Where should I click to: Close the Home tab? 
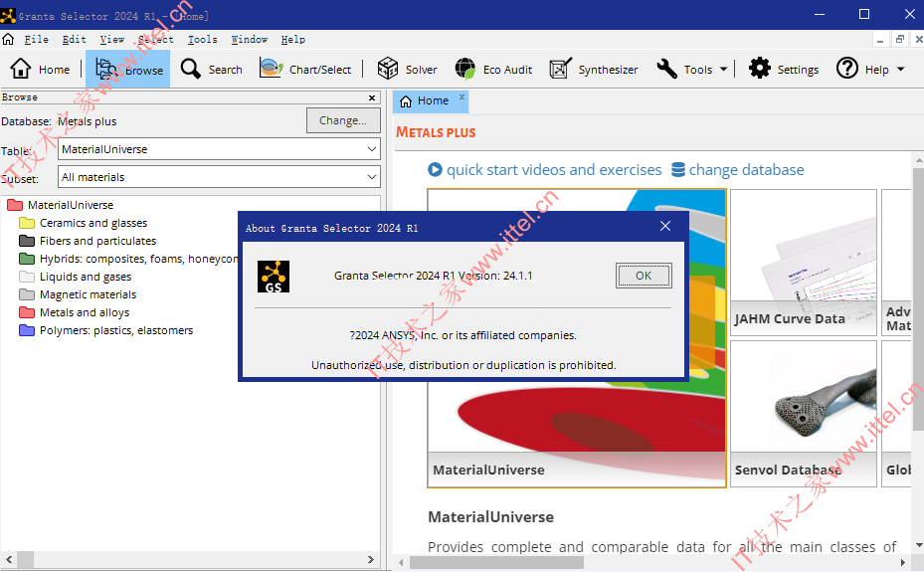coord(462,96)
